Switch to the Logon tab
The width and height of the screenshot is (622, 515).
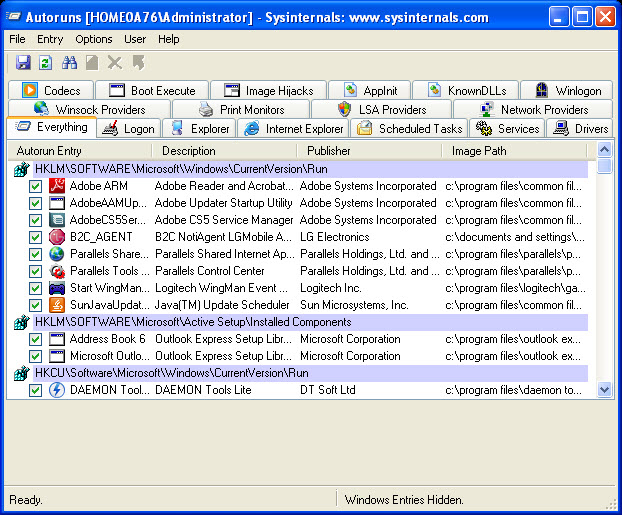coord(129,129)
